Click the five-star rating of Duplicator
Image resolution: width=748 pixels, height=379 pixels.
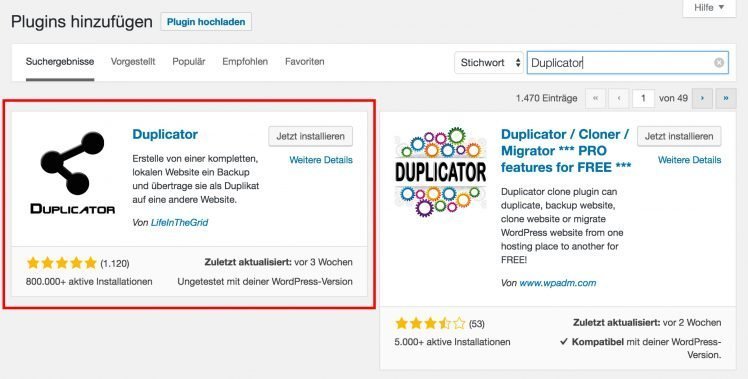[x=62, y=263]
